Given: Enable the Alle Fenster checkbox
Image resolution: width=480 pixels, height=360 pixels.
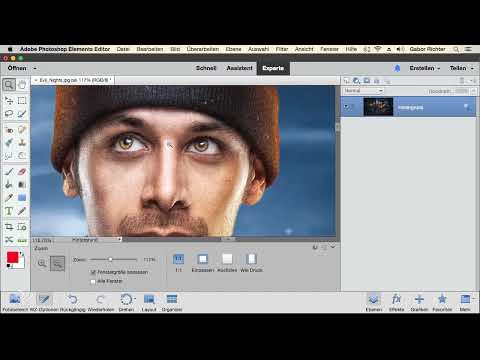Looking at the screenshot, I should (x=93, y=281).
